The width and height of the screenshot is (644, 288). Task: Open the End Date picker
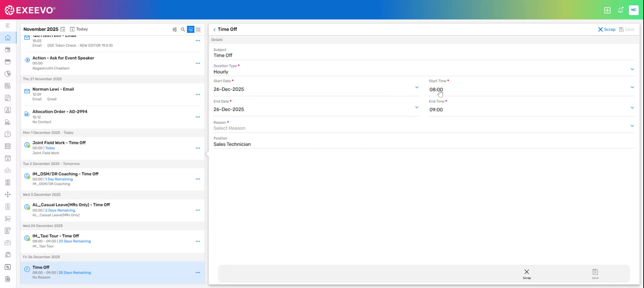coord(417,107)
